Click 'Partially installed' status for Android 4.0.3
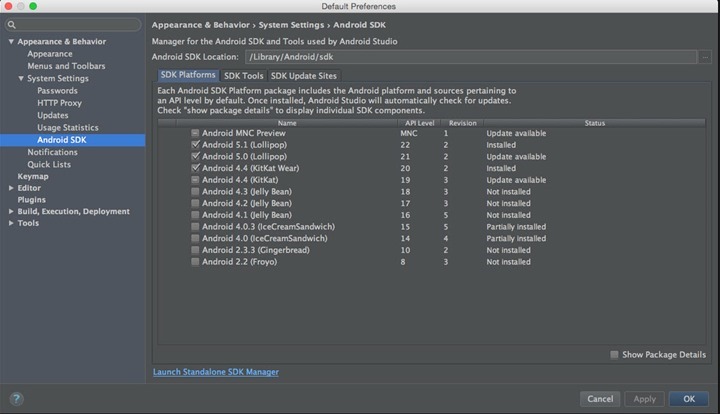The width and height of the screenshot is (720, 414). click(x=516, y=227)
